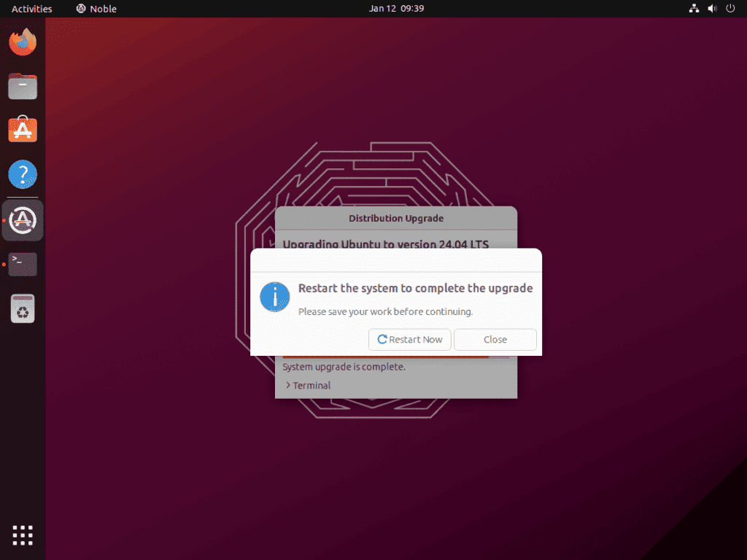Open the Noble application menu

[x=96, y=9]
